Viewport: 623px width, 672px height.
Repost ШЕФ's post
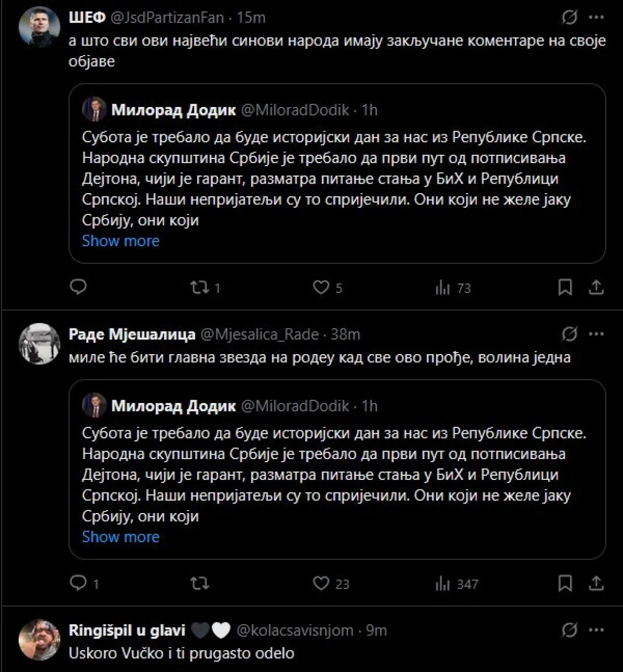tap(200, 288)
